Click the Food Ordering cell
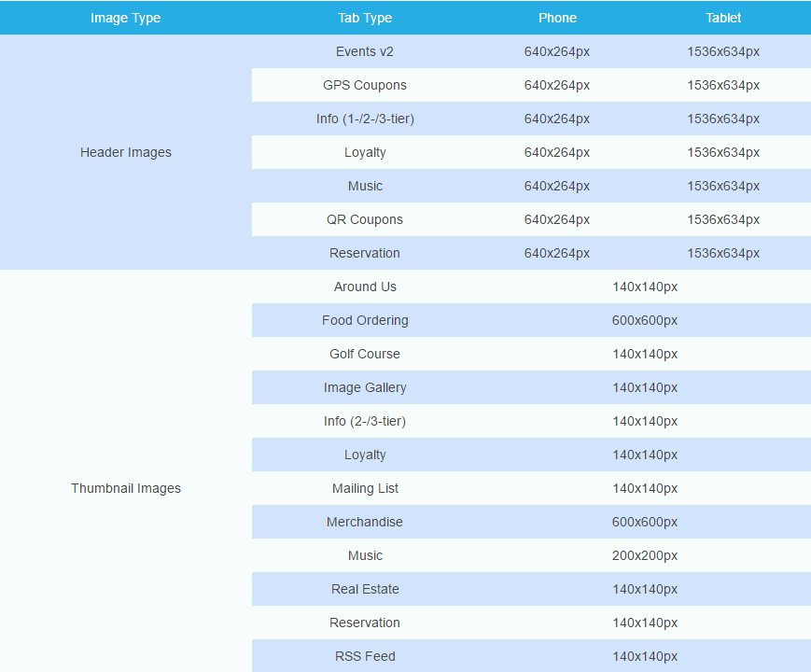811x672 pixels. point(365,320)
